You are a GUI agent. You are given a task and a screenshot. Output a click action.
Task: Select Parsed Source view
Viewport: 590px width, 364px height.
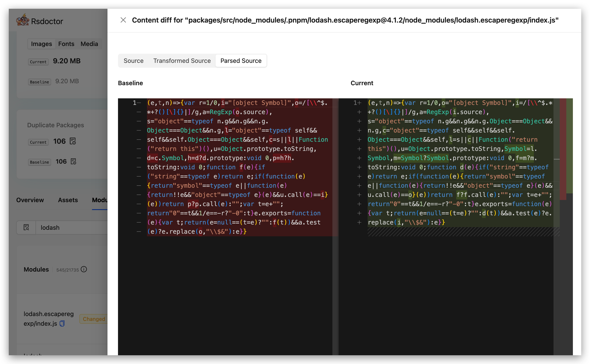point(241,61)
